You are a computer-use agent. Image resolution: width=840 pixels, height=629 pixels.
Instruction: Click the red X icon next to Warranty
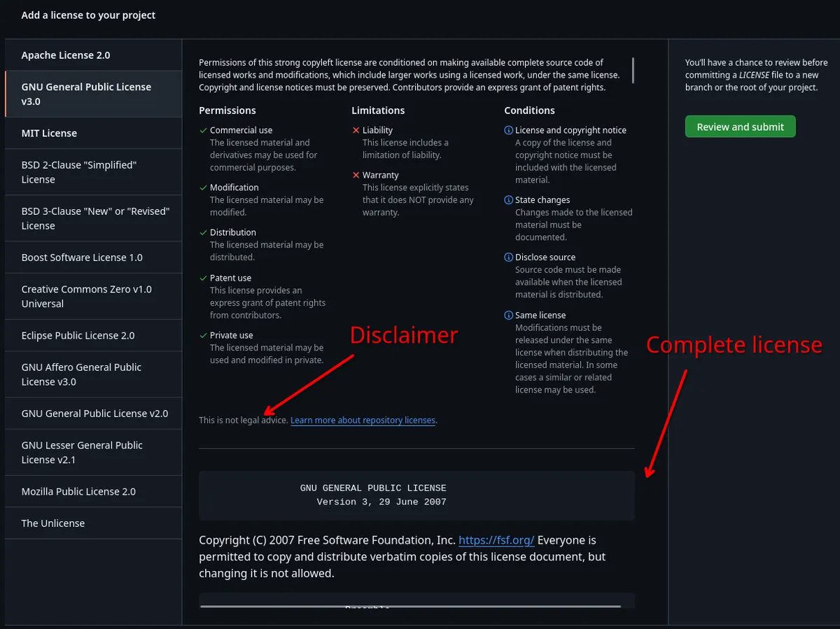tap(356, 175)
